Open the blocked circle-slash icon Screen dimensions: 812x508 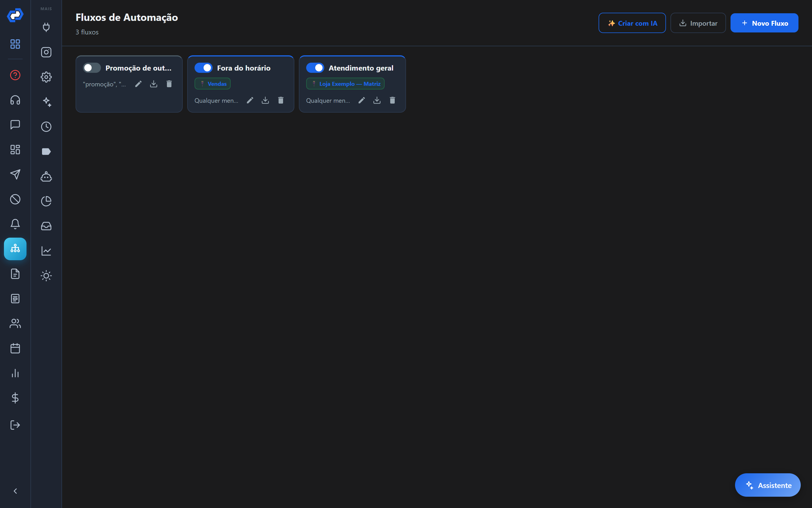point(15,199)
